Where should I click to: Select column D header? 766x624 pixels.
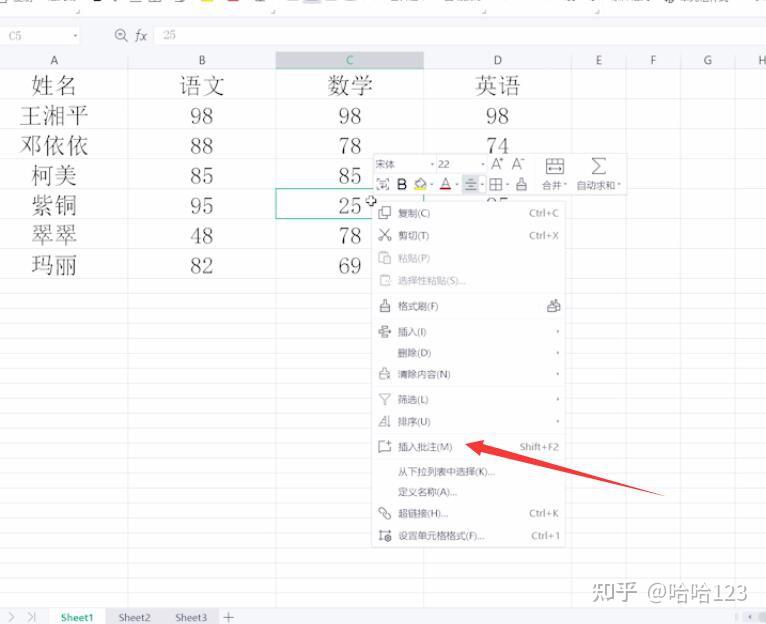pos(498,60)
